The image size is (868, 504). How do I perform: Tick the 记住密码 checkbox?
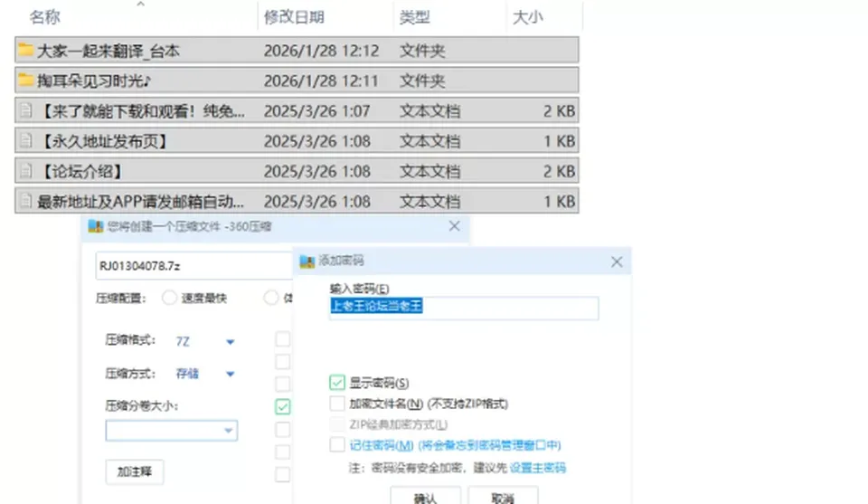click(x=337, y=444)
